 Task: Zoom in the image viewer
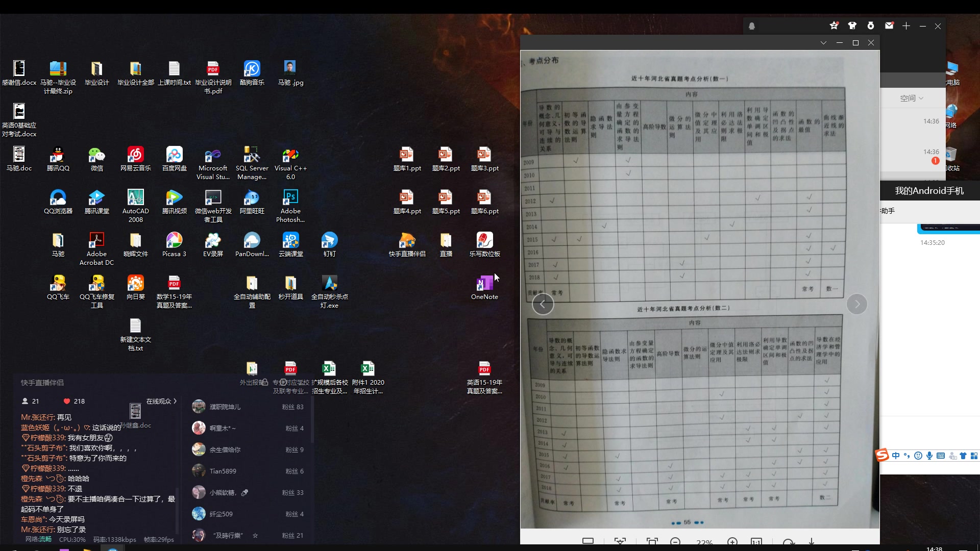pos(732,541)
